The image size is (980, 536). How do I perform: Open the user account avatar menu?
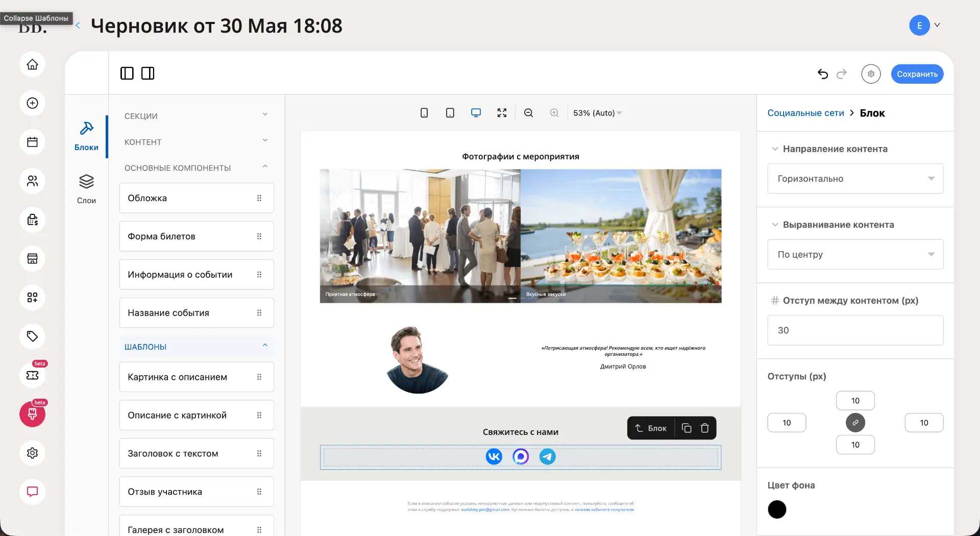[924, 25]
